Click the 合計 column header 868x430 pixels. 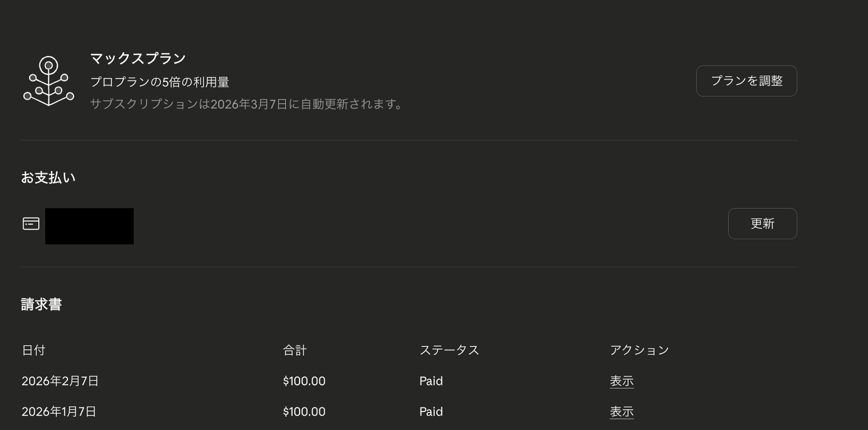point(295,350)
